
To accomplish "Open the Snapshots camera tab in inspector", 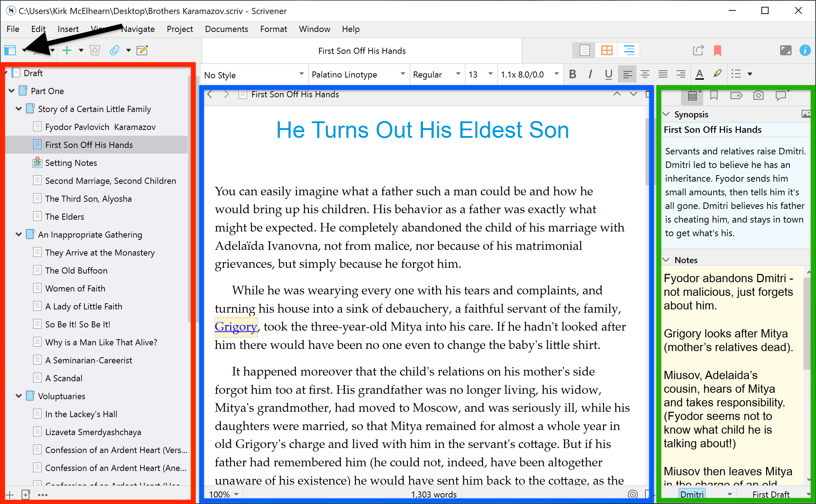I will click(x=758, y=95).
